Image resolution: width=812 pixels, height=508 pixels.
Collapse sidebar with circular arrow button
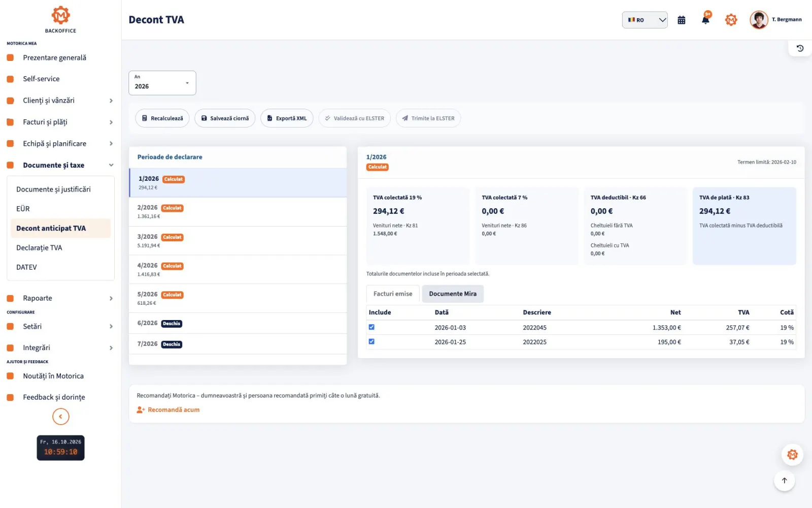[x=60, y=417]
